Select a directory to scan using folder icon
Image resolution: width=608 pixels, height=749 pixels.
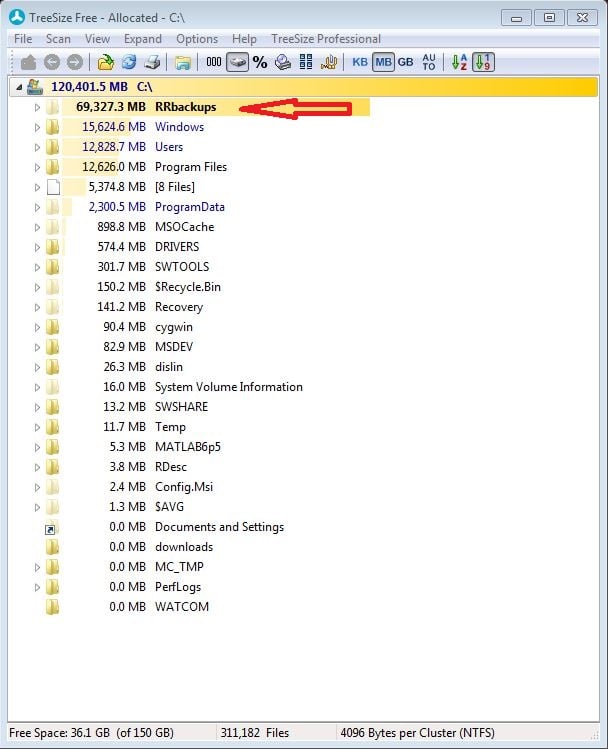coord(106,62)
